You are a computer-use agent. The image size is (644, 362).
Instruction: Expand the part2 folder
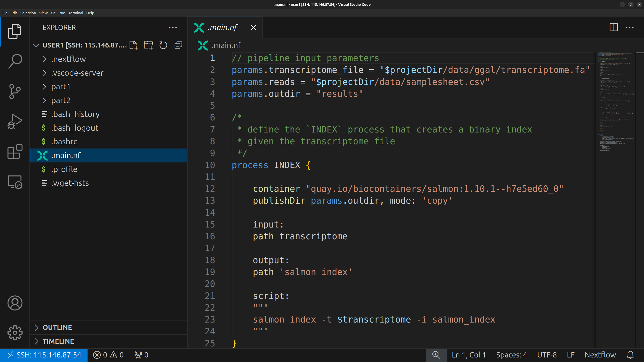click(x=61, y=100)
